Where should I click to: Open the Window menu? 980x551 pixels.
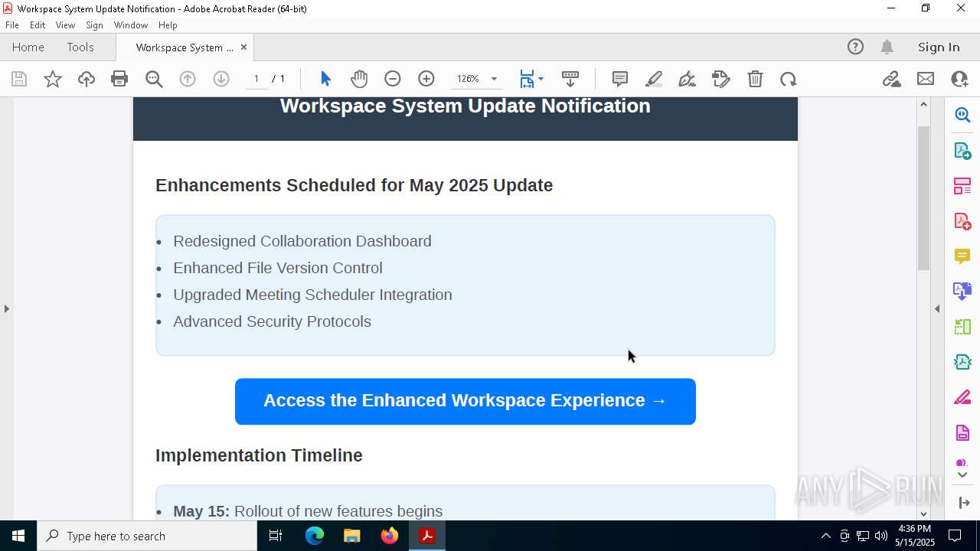coord(131,25)
